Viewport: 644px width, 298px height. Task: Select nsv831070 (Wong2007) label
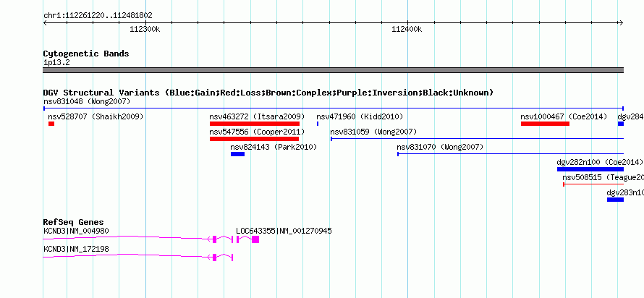[440, 147]
